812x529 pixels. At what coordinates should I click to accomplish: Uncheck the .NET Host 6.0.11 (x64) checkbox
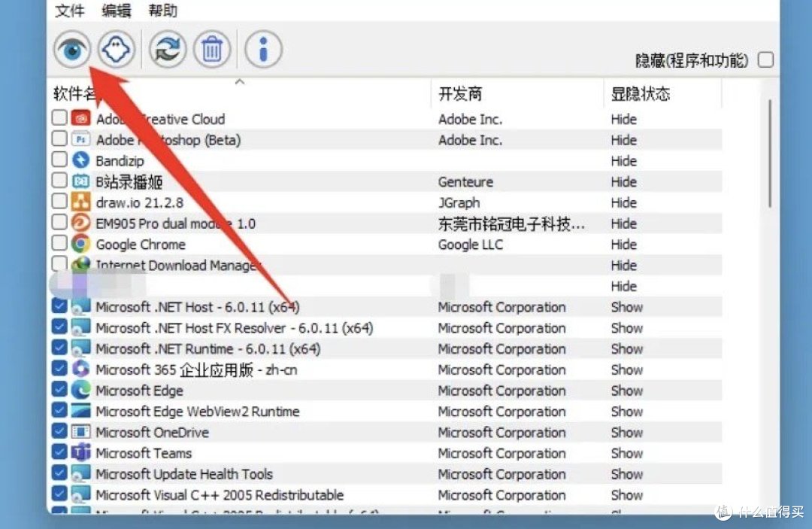(x=59, y=306)
